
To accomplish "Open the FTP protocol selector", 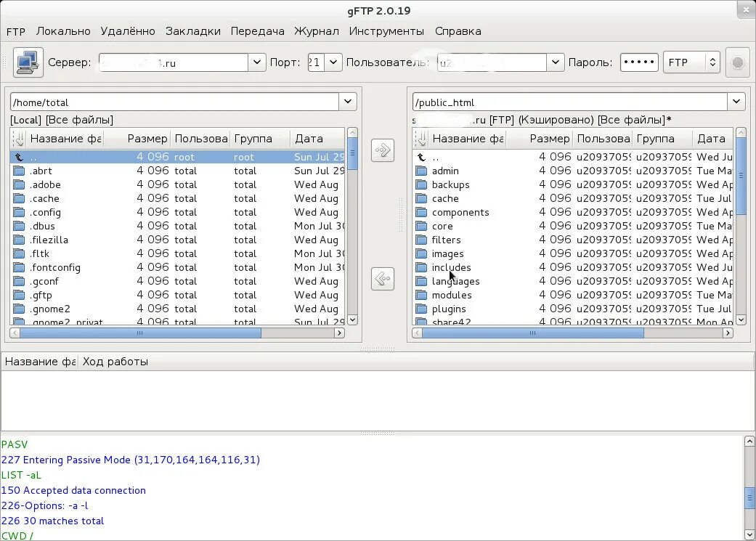I will pos(691,62).
